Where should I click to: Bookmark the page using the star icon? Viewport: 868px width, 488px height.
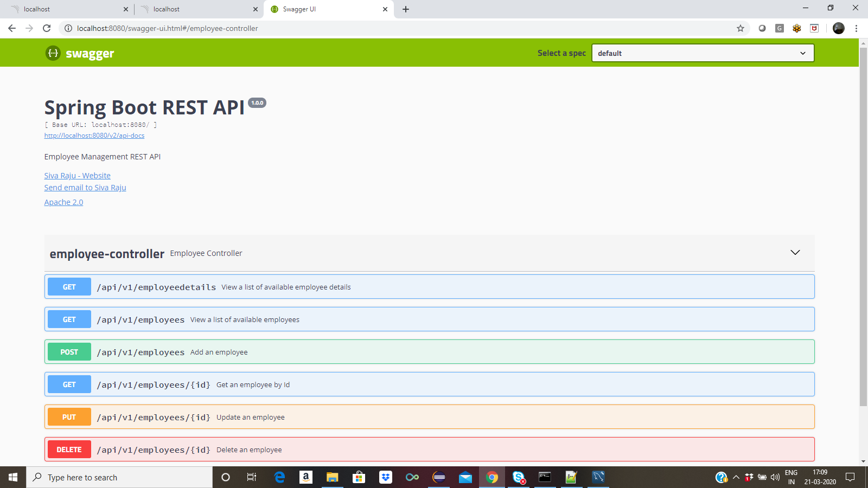pyautogui.click(x=740, y=28)
